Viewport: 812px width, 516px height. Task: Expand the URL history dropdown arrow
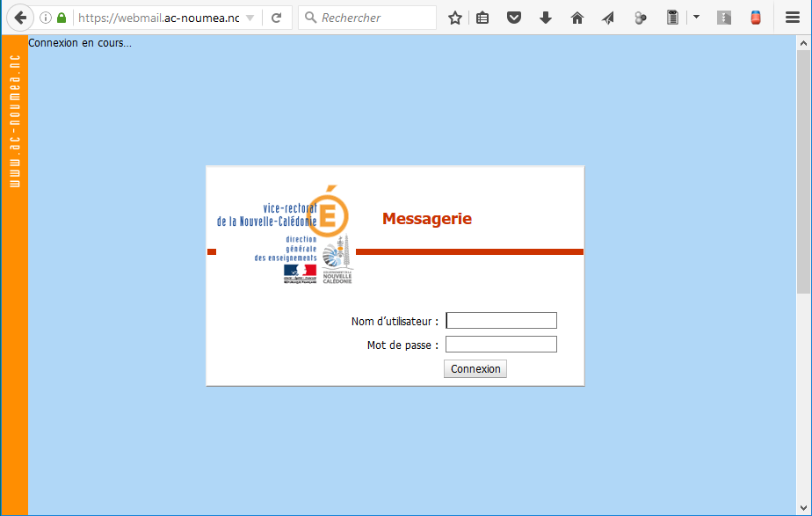(x=250, y=18)
